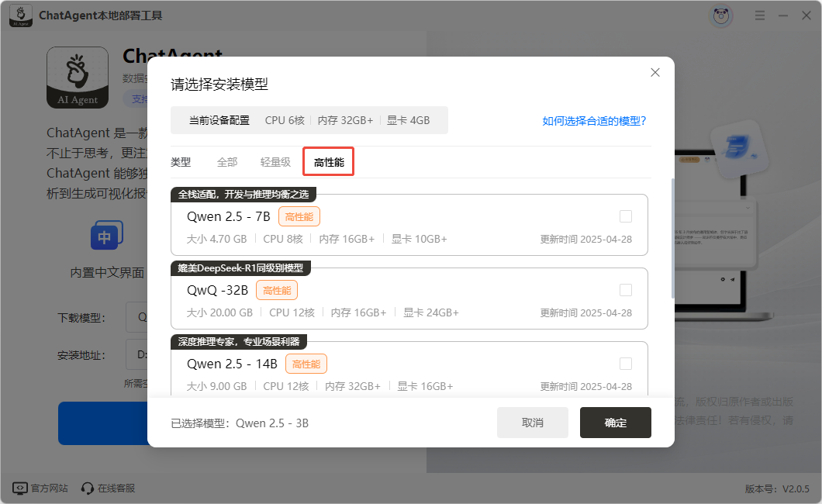Click the CPU 6核 device spec
822x504 pixels.
(285, 120)
